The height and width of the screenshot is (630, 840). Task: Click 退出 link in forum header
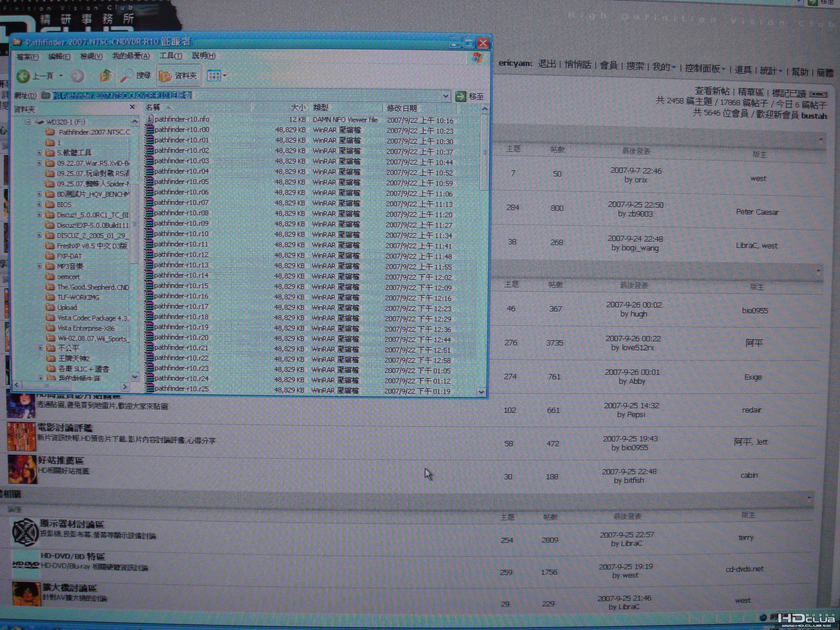tap(547, 64)
